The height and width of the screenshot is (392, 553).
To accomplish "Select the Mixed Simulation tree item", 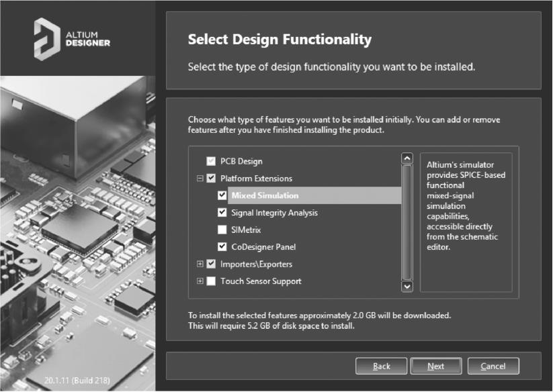I will [x=265, y=195].
